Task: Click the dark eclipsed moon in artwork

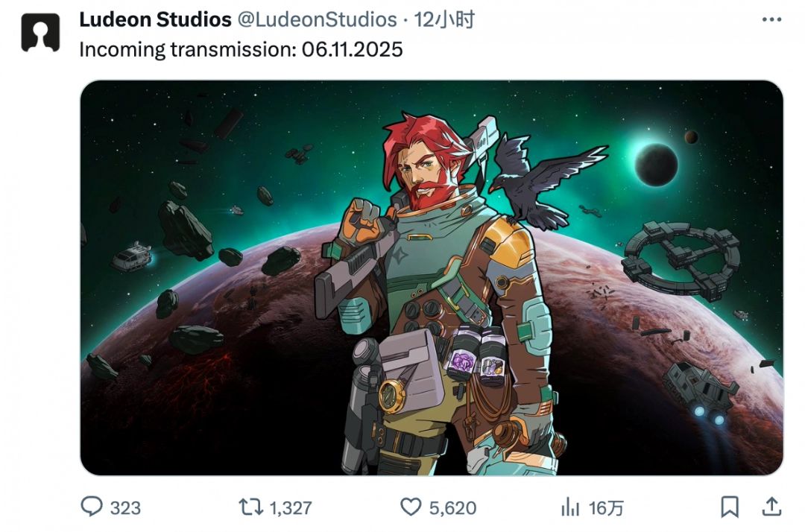Action: tap(656, 162)
